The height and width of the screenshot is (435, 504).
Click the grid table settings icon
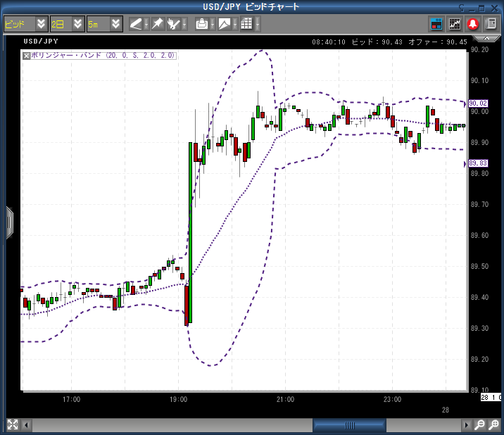[x=246, y=23]
